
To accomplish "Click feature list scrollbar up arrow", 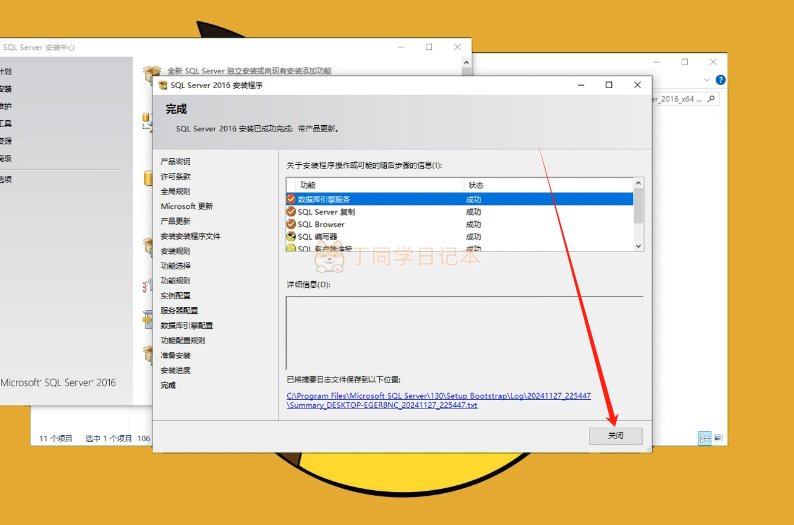I will point(639,183).
